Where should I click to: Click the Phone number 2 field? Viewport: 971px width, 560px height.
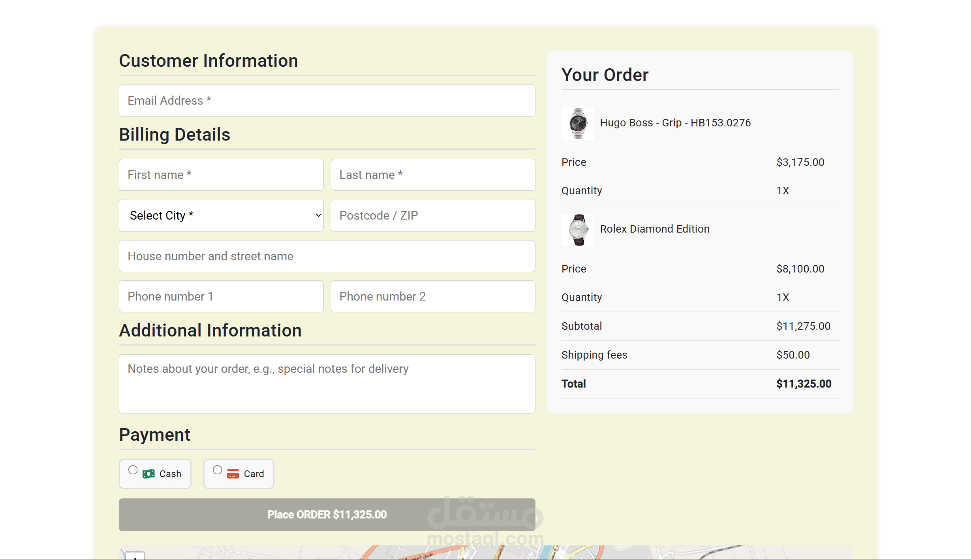(433, 296)
